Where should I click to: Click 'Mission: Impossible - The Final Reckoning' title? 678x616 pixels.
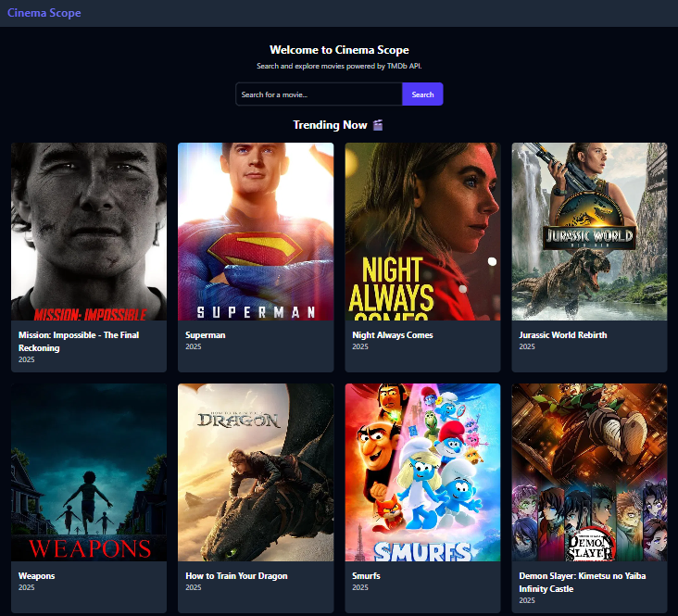click(x=79, y=341)
